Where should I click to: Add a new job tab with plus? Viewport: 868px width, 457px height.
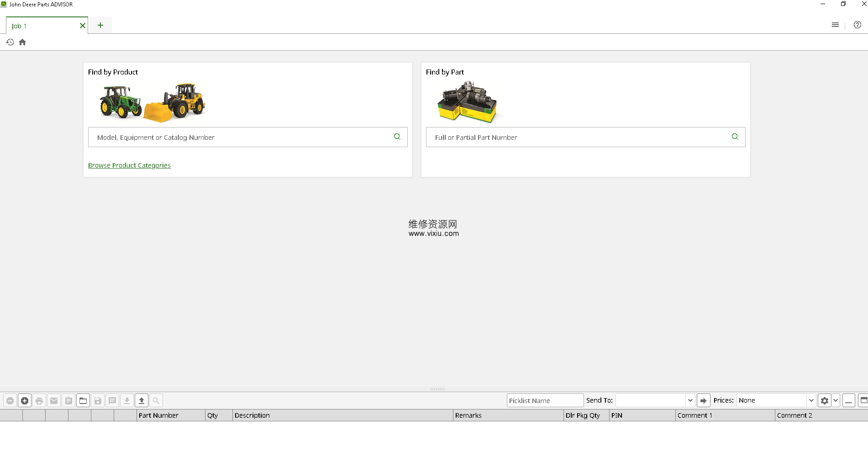point(100,25)
